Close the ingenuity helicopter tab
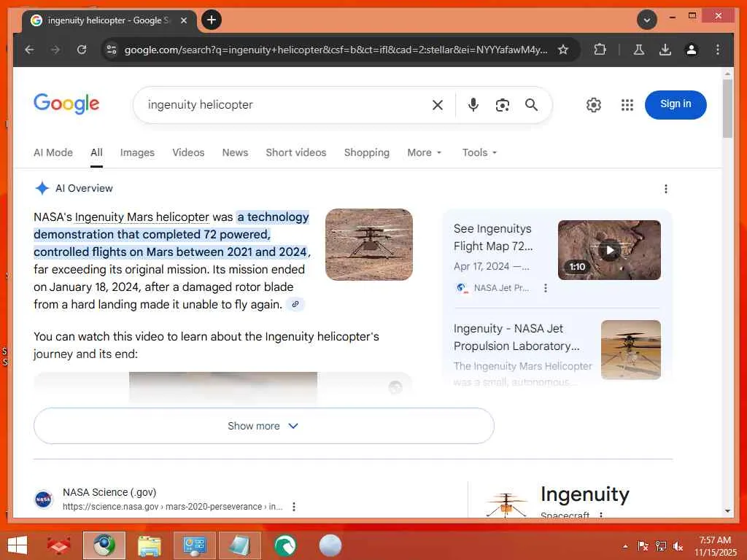Screen dimensions: 747x560 183,20
